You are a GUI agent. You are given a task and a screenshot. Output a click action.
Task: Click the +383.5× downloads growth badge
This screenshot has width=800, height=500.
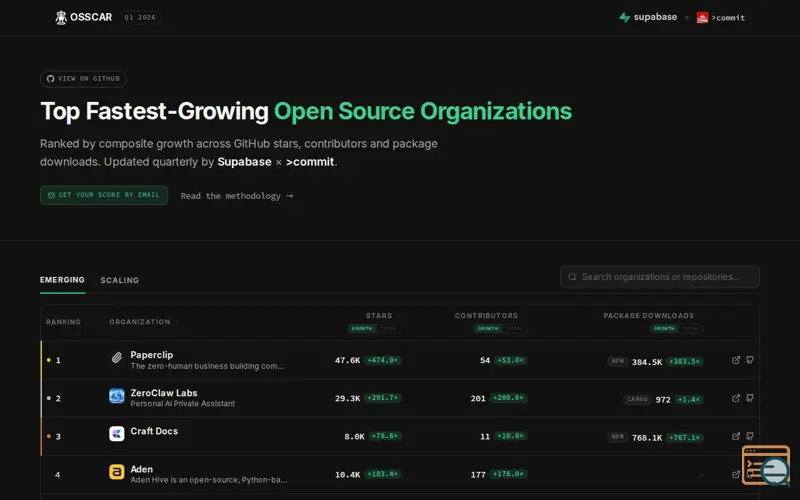point(685,361)
